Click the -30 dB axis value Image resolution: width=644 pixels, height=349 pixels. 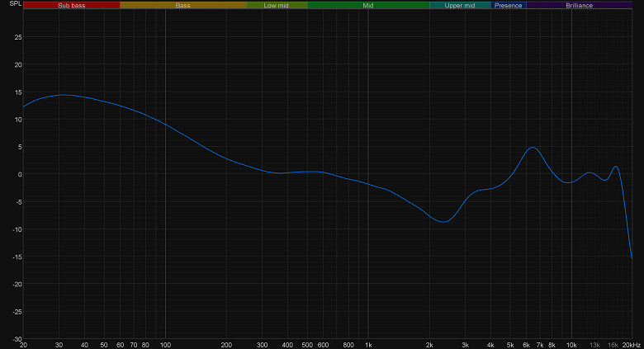17,339
